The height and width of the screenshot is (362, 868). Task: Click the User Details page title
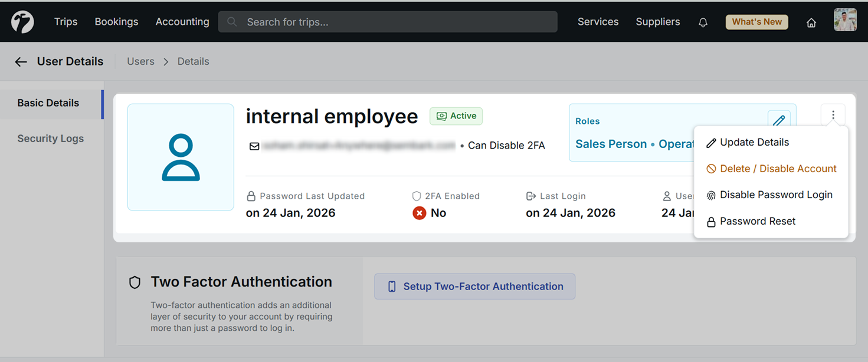click(70, 61)
